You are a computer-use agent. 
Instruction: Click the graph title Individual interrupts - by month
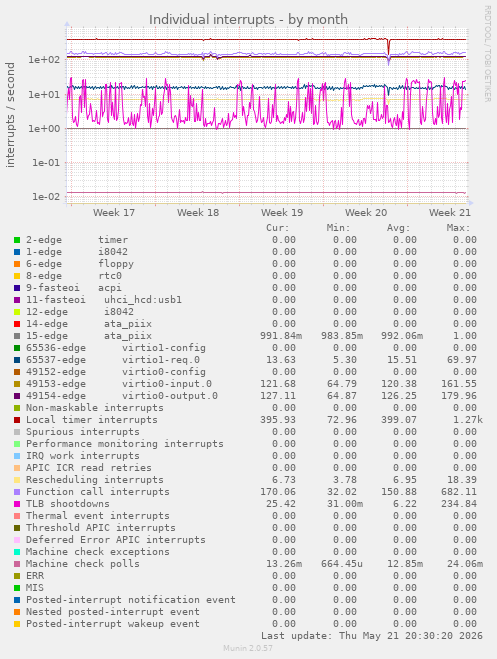tap(248, 19)
